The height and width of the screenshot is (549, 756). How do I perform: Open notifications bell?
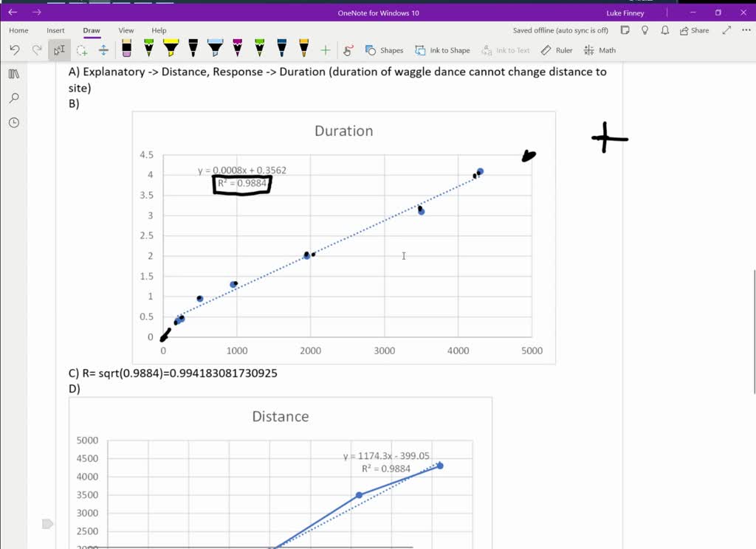(x=665, y=30)
